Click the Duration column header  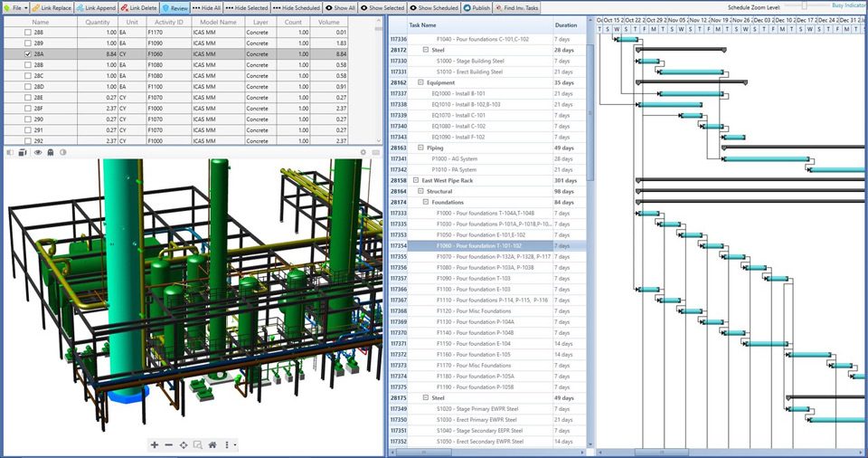pos(566,25)
